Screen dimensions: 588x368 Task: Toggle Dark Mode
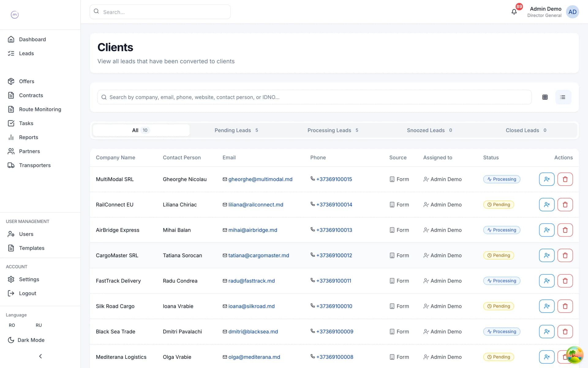click(x=26, y=340)
